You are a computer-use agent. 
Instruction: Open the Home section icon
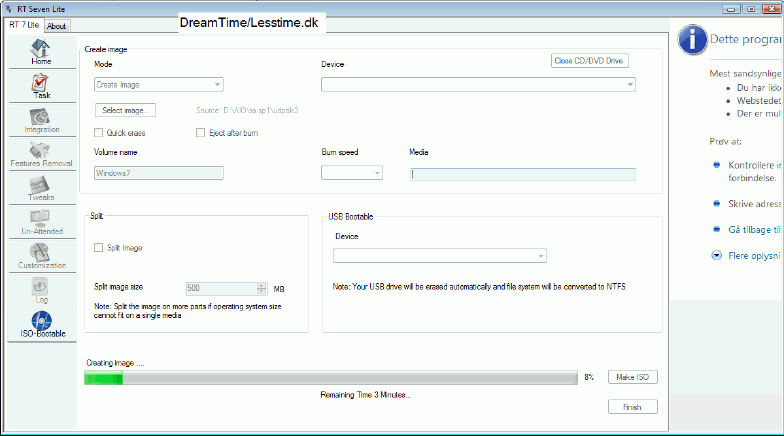click(40, 49)
